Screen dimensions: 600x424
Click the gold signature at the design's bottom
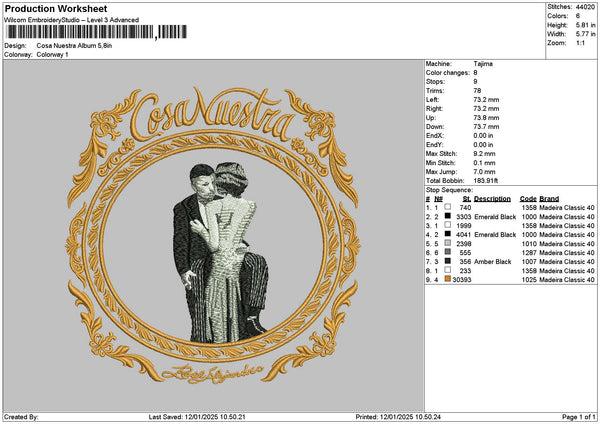click(x=212, y=373)
